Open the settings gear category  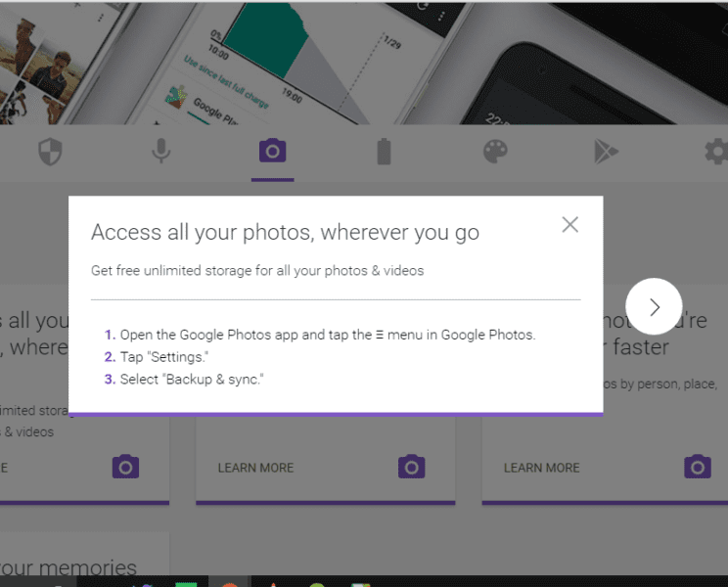(x=716, y=152)
